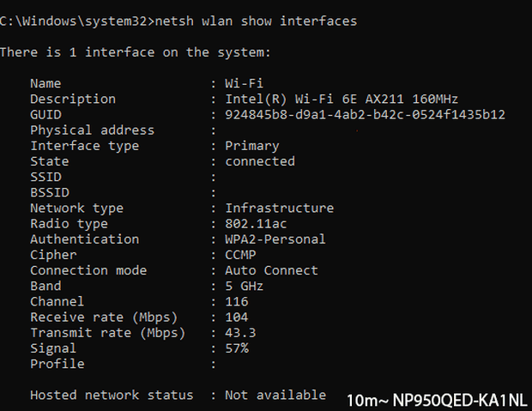Click the BSSID label
The width and height of the screenshot is (532, 411).
[x=50, y=192]
